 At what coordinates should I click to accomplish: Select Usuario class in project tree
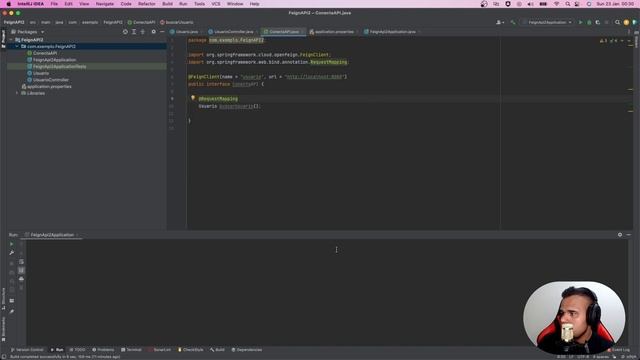[41, 73]
